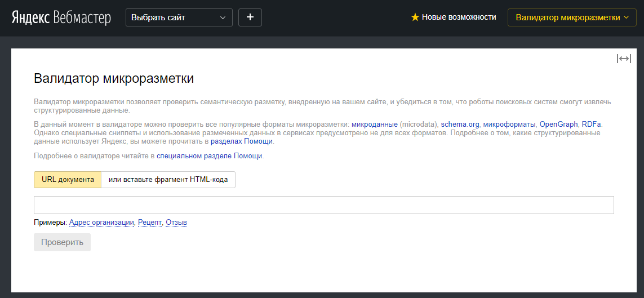
Task: Select the URL документа tab
Action: [68, 180]
